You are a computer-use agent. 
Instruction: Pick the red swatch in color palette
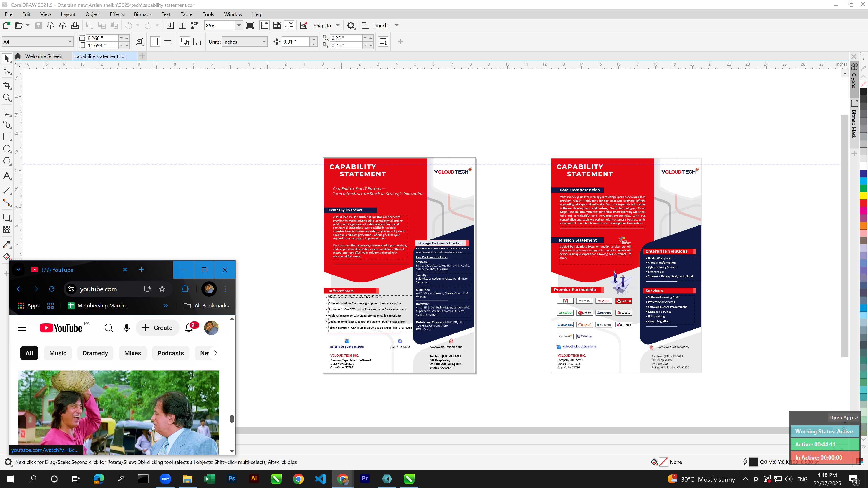tap(863, 203)
